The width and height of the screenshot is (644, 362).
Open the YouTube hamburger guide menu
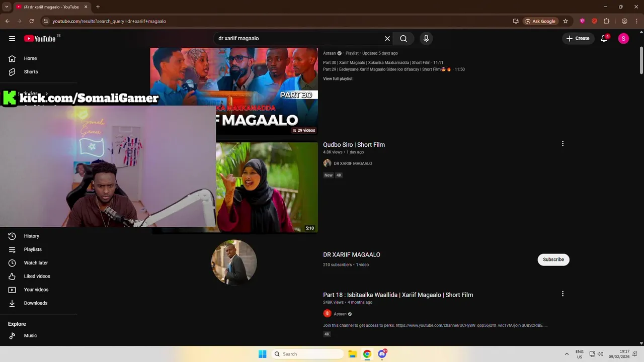[x=12, y=38]
